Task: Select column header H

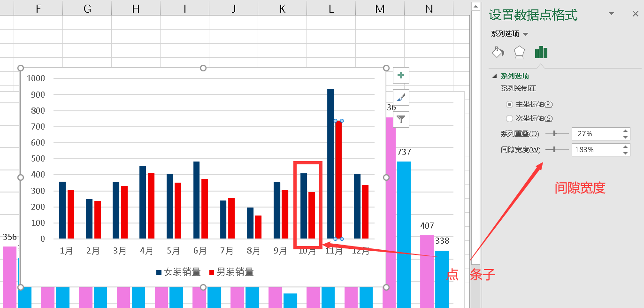Action: point(136,8)
